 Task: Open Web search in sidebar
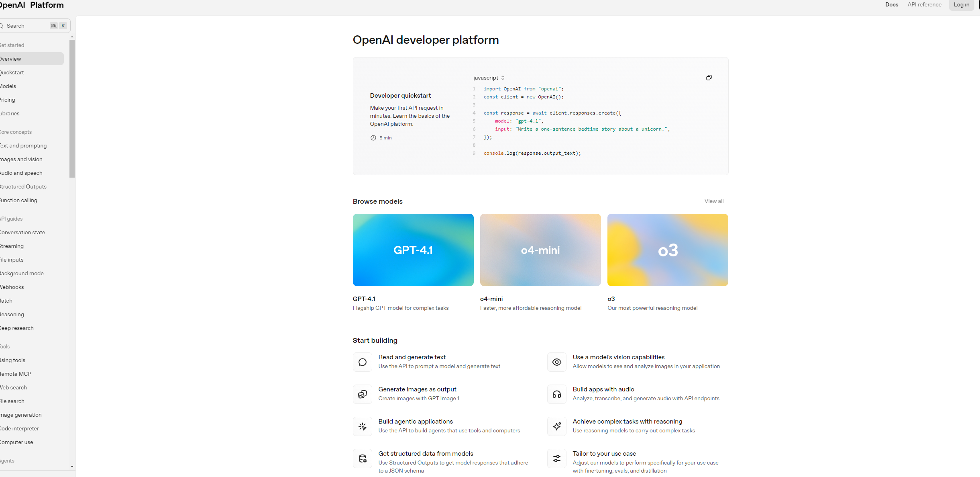coord(31,387)
